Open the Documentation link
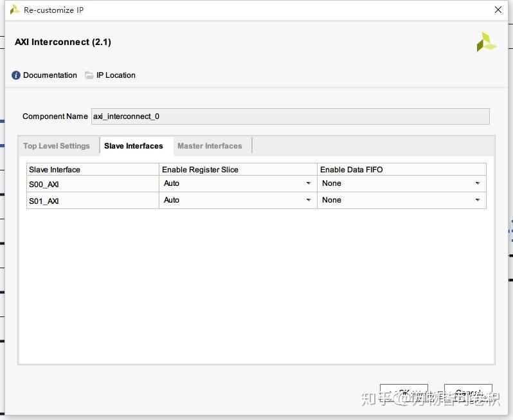Image resolution: width=513 pixels, height=420 pixels. pos(50,75)
